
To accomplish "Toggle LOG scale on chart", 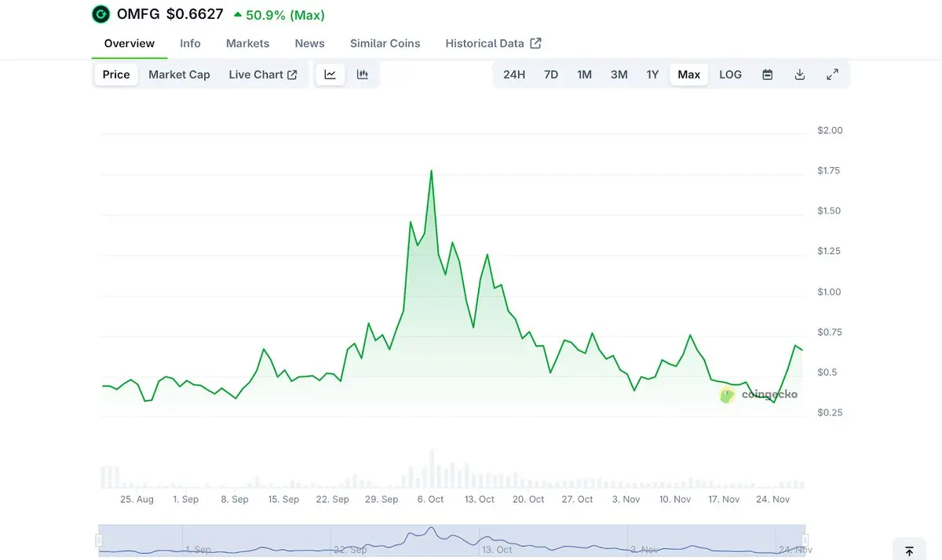I will 730,75.
